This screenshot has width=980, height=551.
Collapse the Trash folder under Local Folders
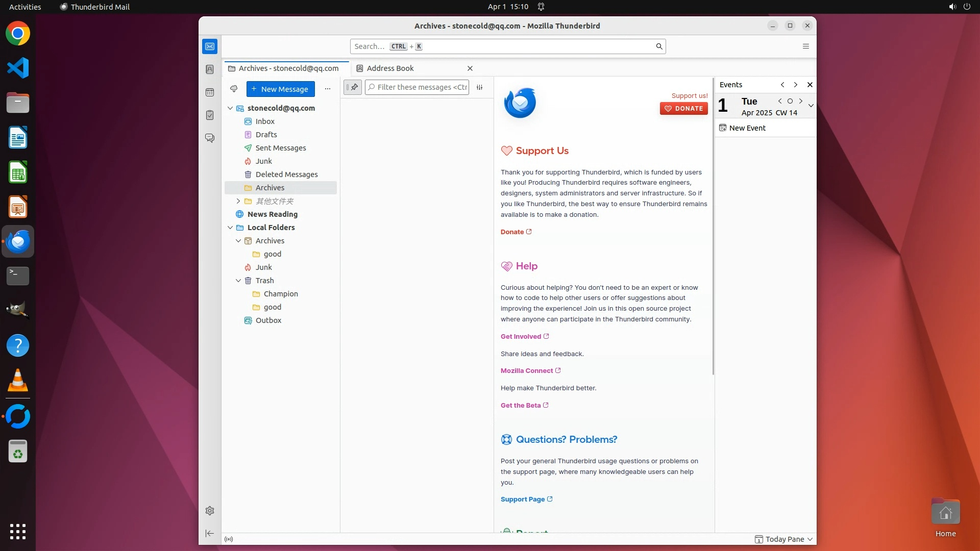[238, 281]
